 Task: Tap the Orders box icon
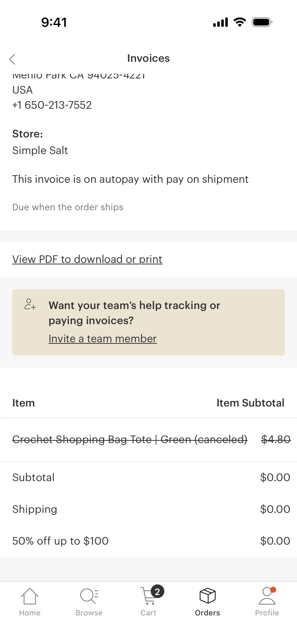click(x=207, y=596)
